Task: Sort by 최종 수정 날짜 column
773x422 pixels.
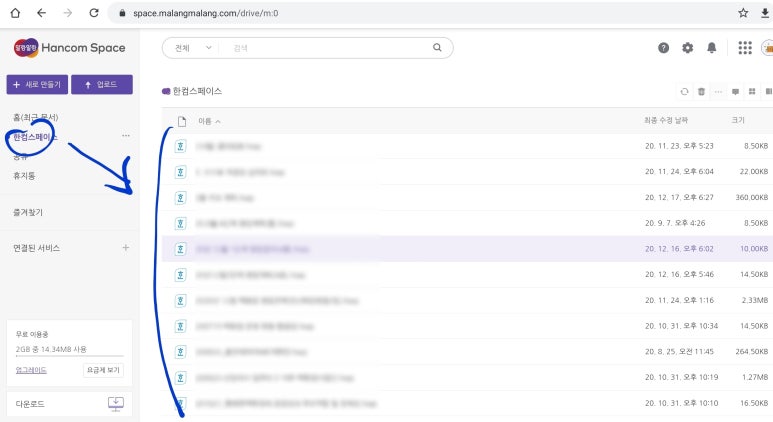Action: coord(665,120)
